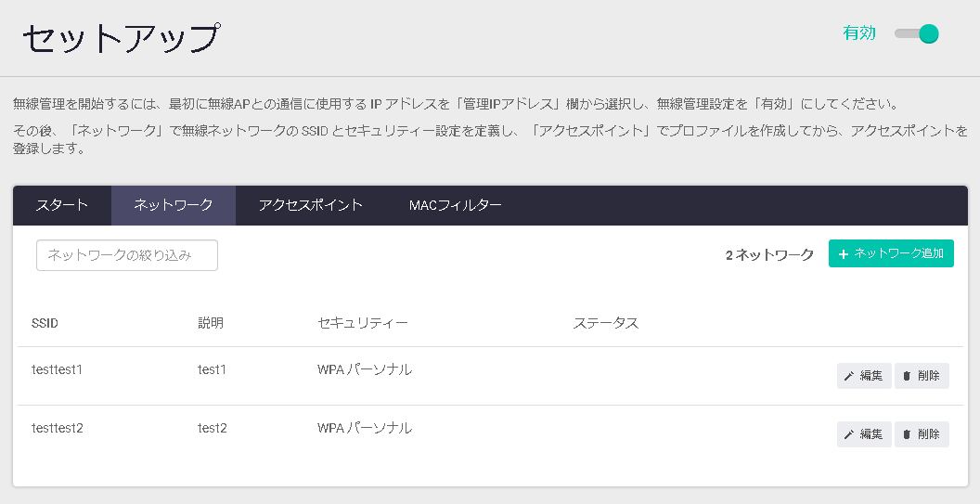Select the testtest2 SSID row entry

[58, 428]
